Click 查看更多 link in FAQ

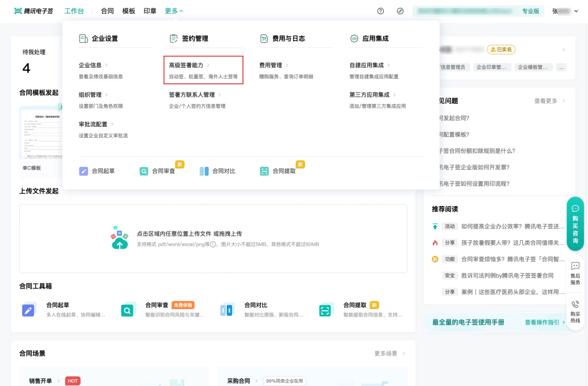pyautogui.click(x=549, y=101)
